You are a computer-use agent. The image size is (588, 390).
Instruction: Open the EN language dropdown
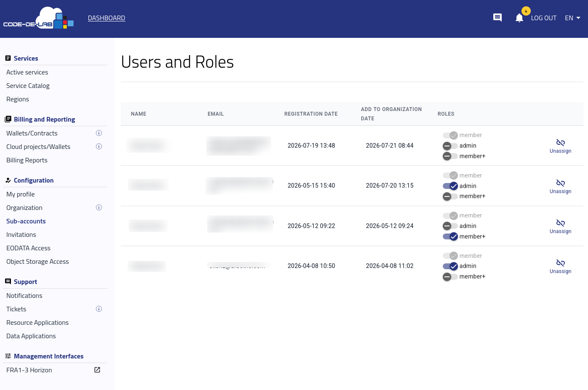[572, 18]
